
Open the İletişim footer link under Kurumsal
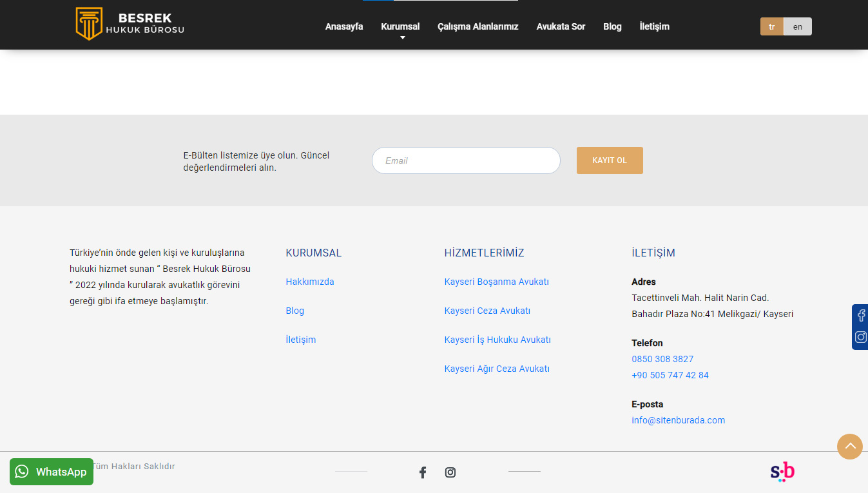(301, 340)
